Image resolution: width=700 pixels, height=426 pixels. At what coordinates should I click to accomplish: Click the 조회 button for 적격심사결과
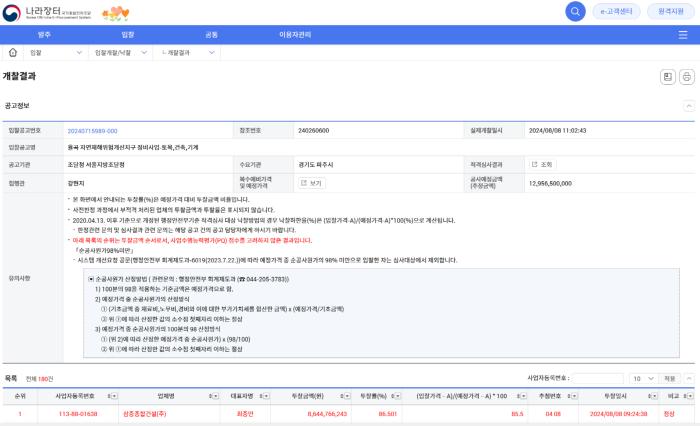tap(541, 164)
